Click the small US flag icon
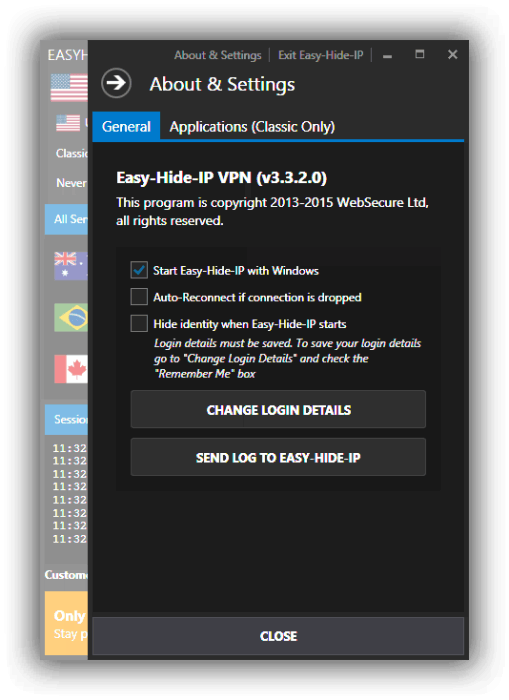This screenshot has height=700, width=509. pyautogui.click(x=68, y=123)
